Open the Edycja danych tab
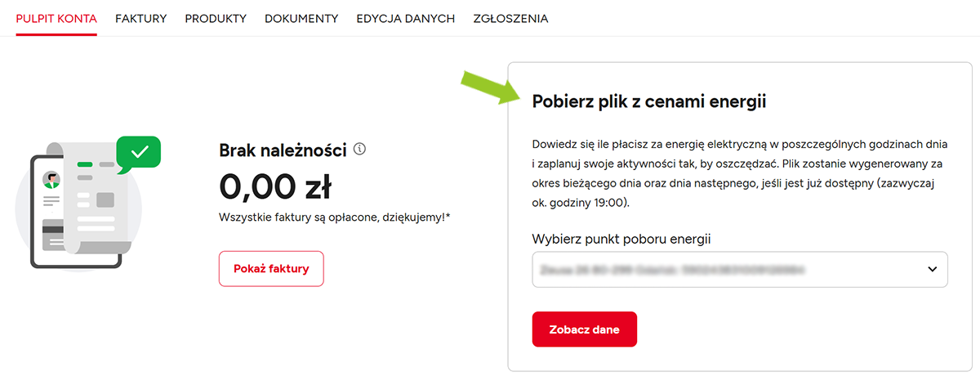This screenshot has width=980, height=381. (x=406, y=18)
